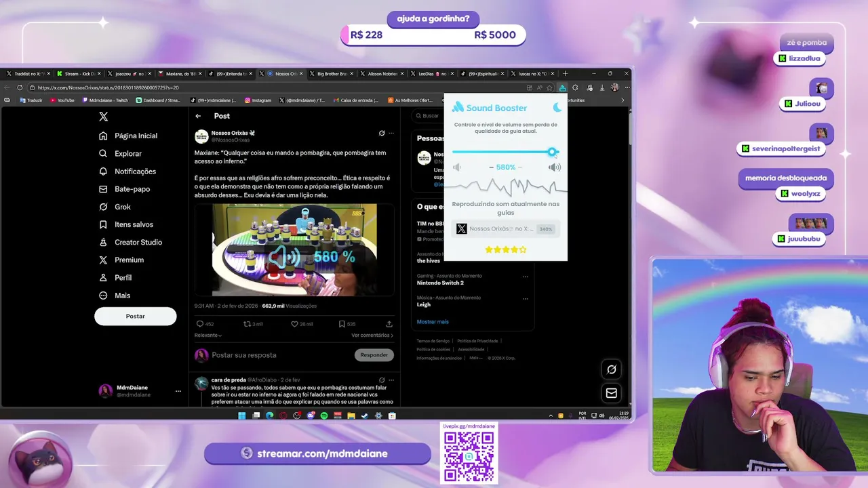Open Termos de Serviço footer link
This screenshot has width=868, height=488.
tap(433, 341)
